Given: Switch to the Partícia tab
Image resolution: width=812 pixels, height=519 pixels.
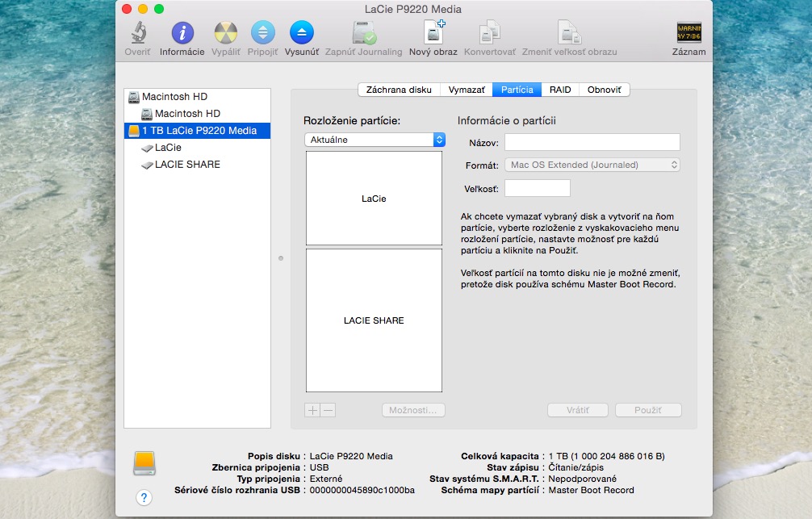Looking at the screenshot, I should click(x=517, y=90).
